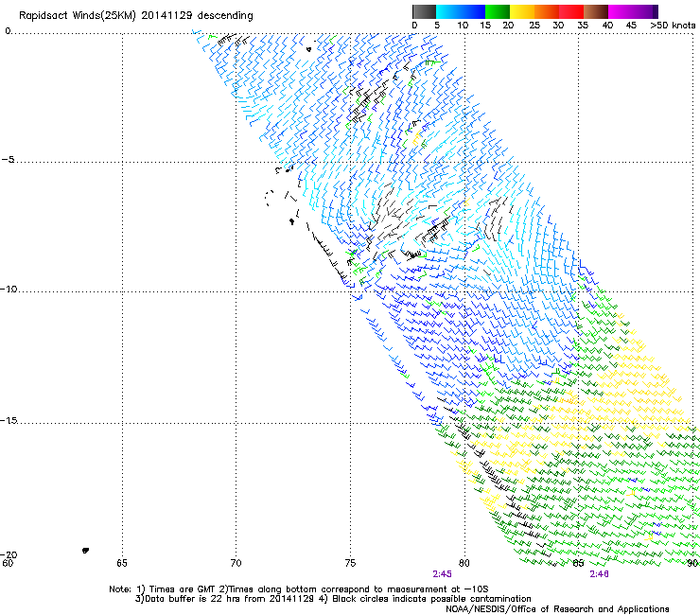Screen dimensions: 700x615
Task: Choose the yellow 20–25 knots legend segment
Action: coord(522,11)
